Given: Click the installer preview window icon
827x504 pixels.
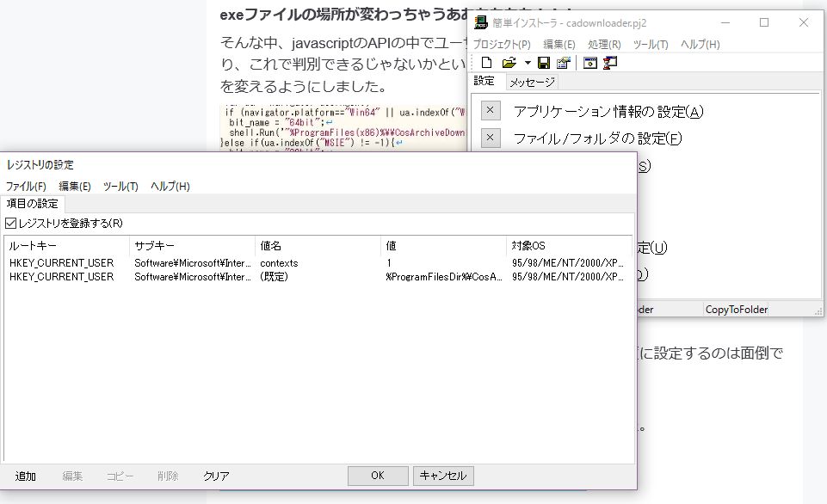Looking at the screenshot, I should click(x=590, y=63).
